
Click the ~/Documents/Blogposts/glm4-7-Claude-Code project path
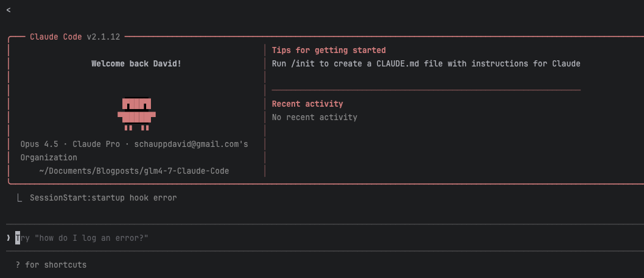tap(134, 171)
